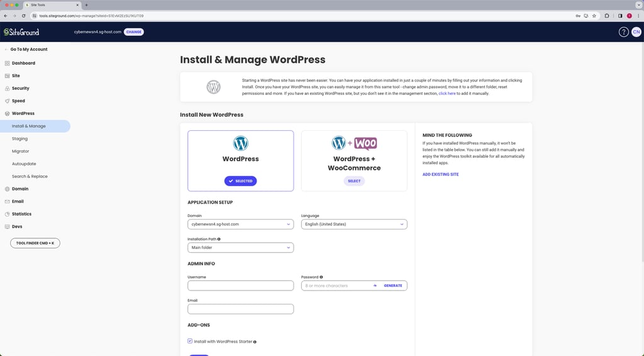This screenshot has height=356, width=644.
Task: Click the CHANGE site button
Action: [134, 32]
